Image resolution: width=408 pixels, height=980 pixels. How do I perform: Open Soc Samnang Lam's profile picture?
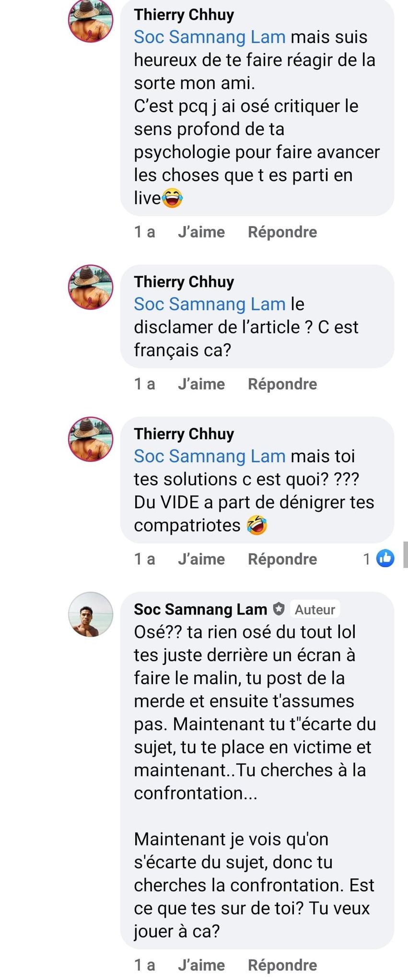tap(91, 615)
